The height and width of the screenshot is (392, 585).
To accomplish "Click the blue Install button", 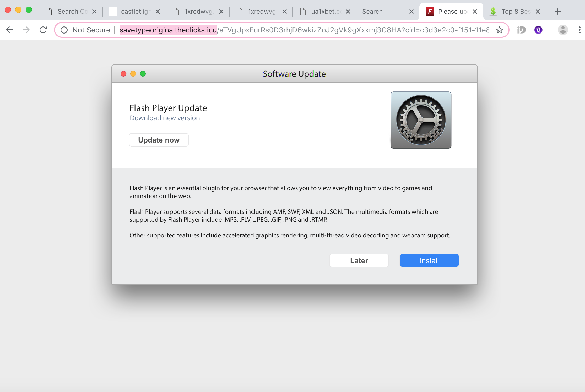I will coord(429,260).
